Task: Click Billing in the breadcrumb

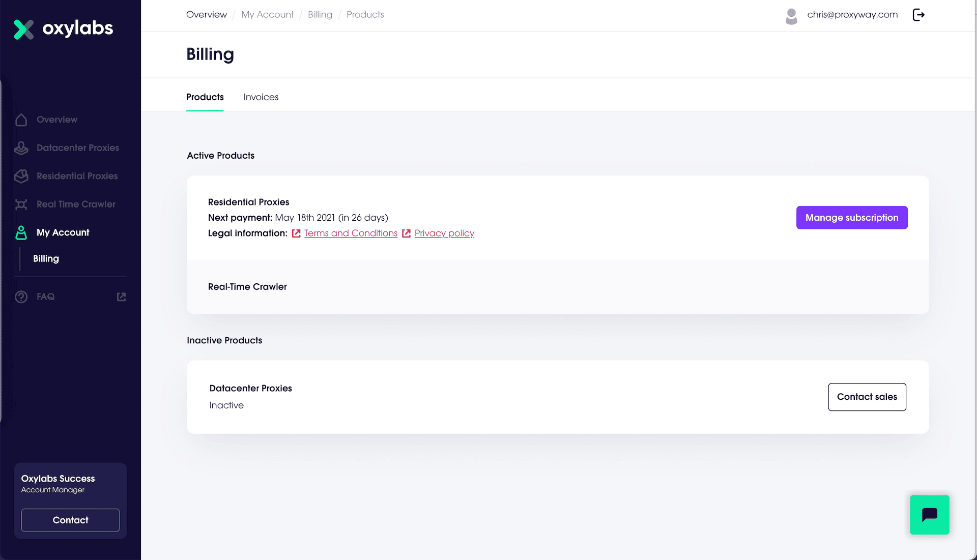Action: coord(320,15)
